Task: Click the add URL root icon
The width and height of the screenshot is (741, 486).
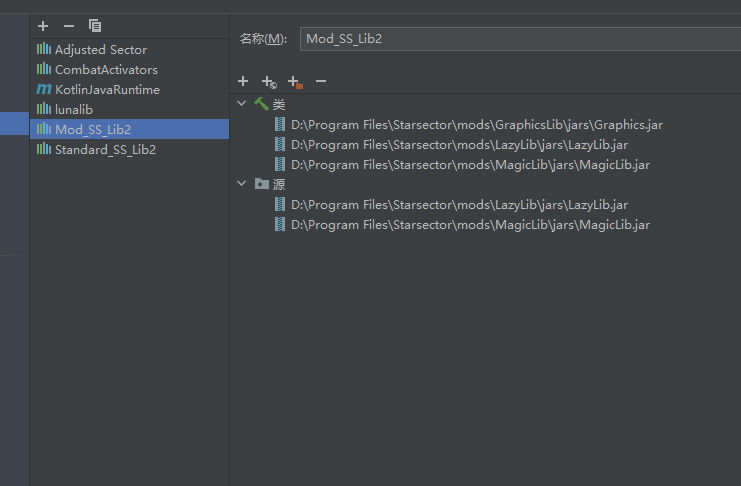Action: (x=268, y=82)
